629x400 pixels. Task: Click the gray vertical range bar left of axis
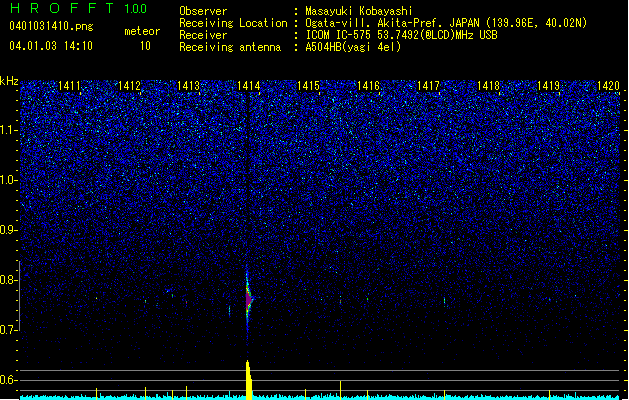[x=19, y=296]
